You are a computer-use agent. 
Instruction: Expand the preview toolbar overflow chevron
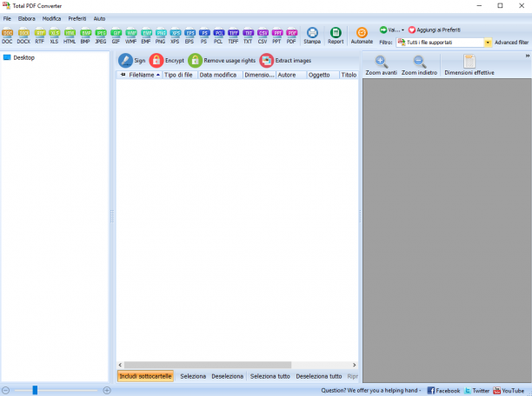[528, 56]
